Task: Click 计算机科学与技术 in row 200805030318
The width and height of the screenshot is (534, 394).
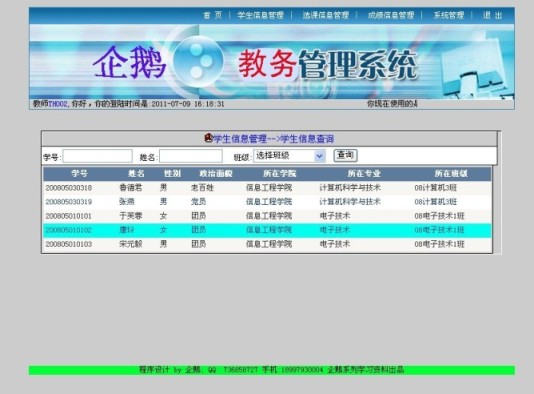Action: click(350, 188)
